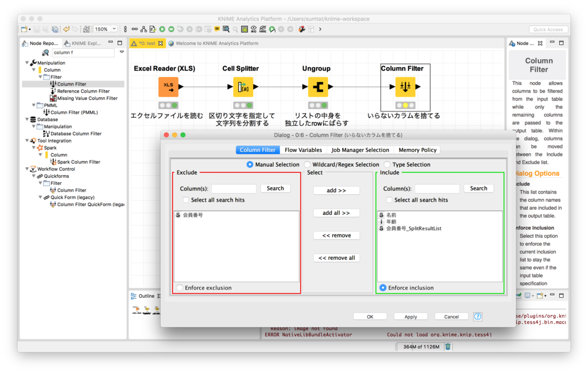Viewport: 588px width, 373px height.
Task: Open the Node Repository view menu arrow
Action: pyautogui.click(x=122, y=52)
